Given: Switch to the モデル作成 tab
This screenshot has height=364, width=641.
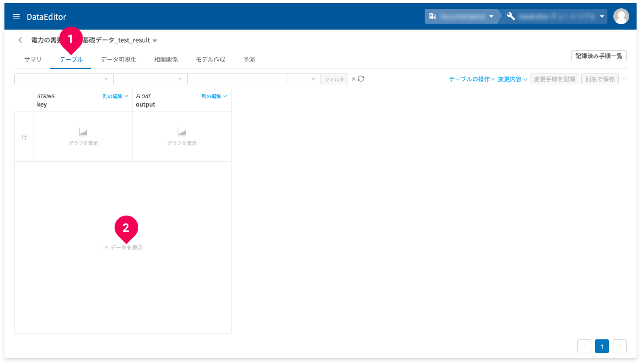Looking at the screenshot, I should click(210, 59).
